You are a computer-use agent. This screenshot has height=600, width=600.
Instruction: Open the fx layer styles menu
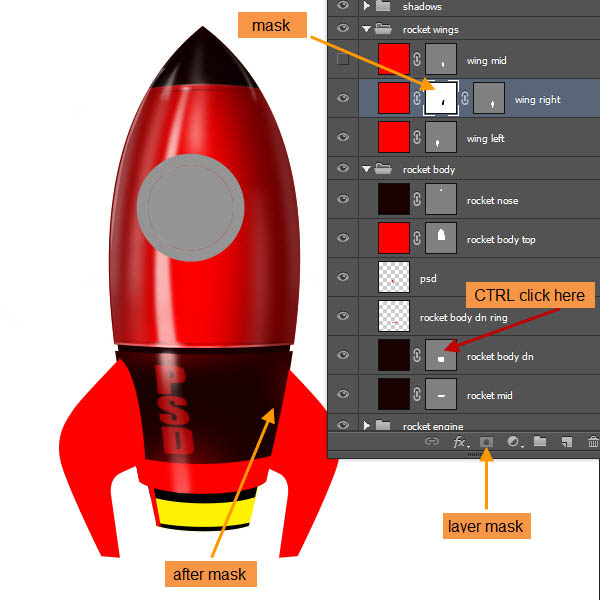coord(460,441)
